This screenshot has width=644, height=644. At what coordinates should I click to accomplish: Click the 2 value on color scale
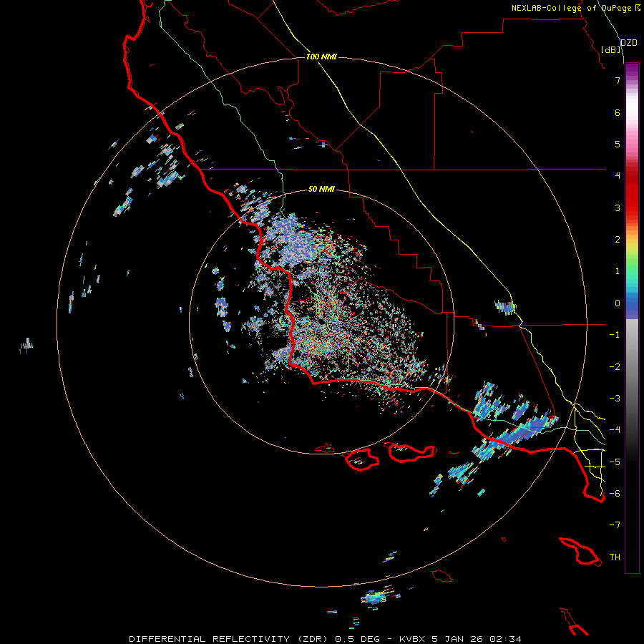coord(618,240)
